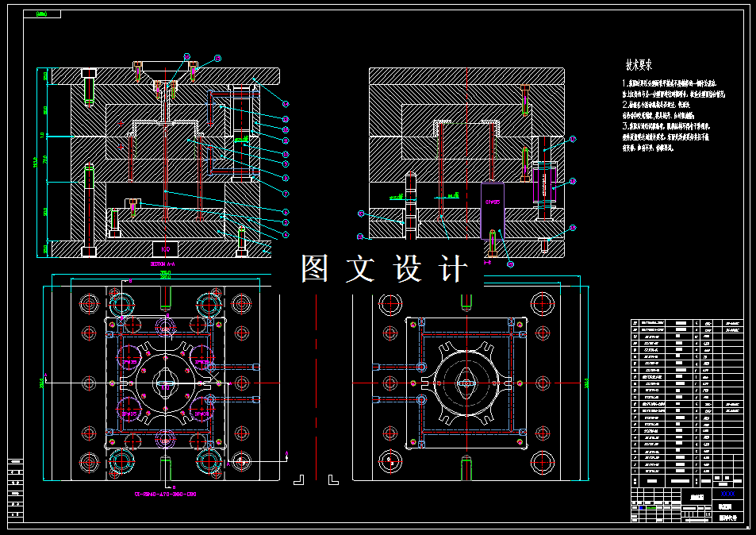Select the 技术要求 heading text

(x=639, y=64)
